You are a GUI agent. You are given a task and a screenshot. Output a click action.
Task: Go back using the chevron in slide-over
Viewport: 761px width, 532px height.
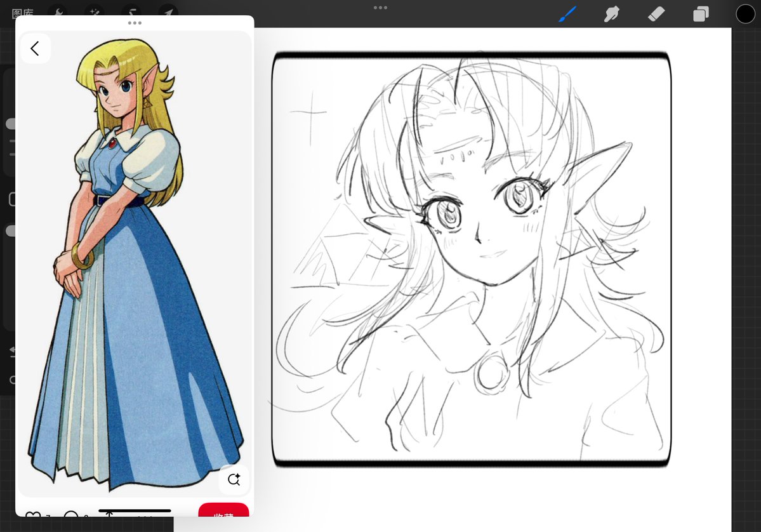(35, 48)
